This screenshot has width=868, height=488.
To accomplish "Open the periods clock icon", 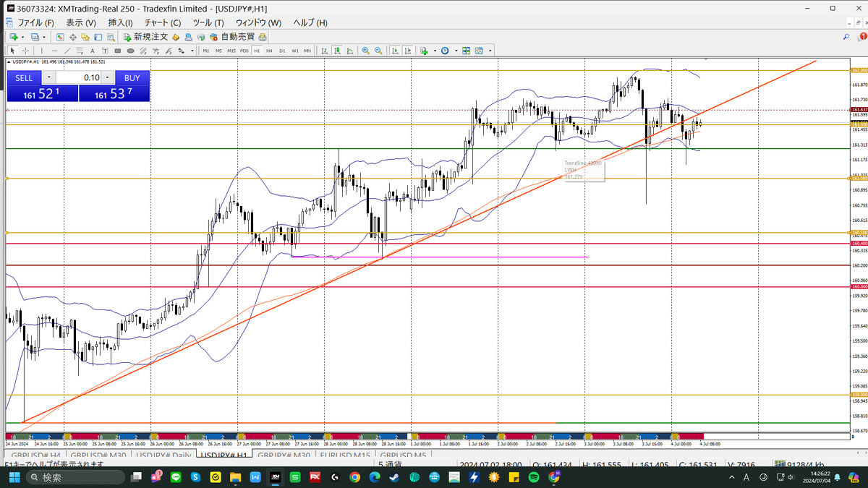I will [x=445, y=51].
